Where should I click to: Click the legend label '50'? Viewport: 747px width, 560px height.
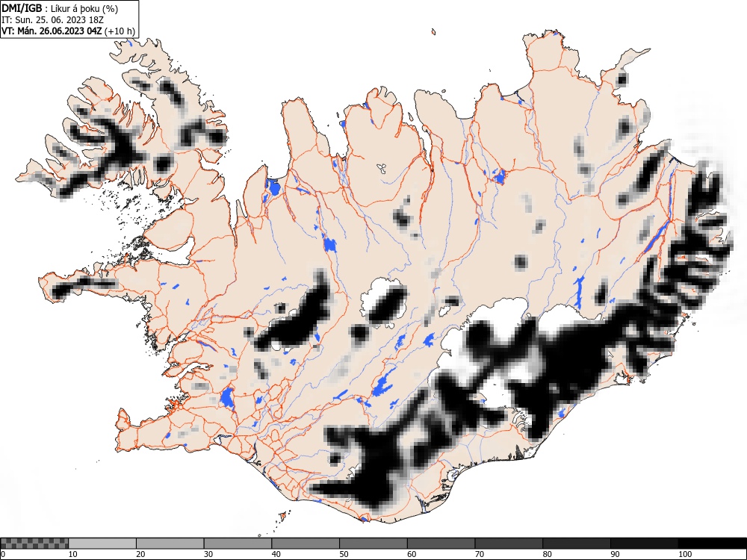(344, 554)
